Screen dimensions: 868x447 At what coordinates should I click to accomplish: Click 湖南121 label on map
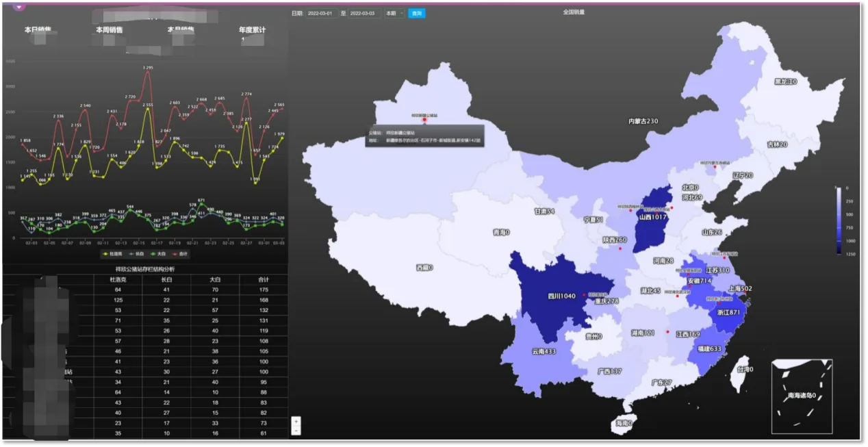(643, 333)
